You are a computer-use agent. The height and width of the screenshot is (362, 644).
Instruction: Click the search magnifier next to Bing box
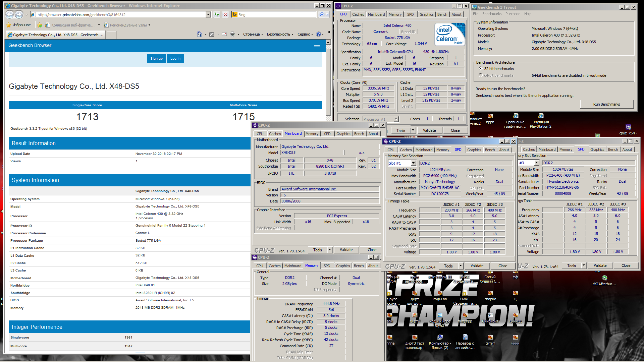click(x=321, y=14)
